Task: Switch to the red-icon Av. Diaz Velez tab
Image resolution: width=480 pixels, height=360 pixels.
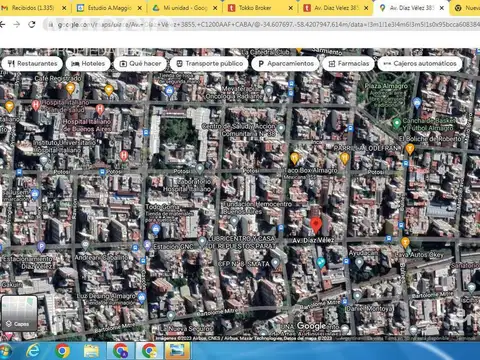Action: (x=336, y=8)
